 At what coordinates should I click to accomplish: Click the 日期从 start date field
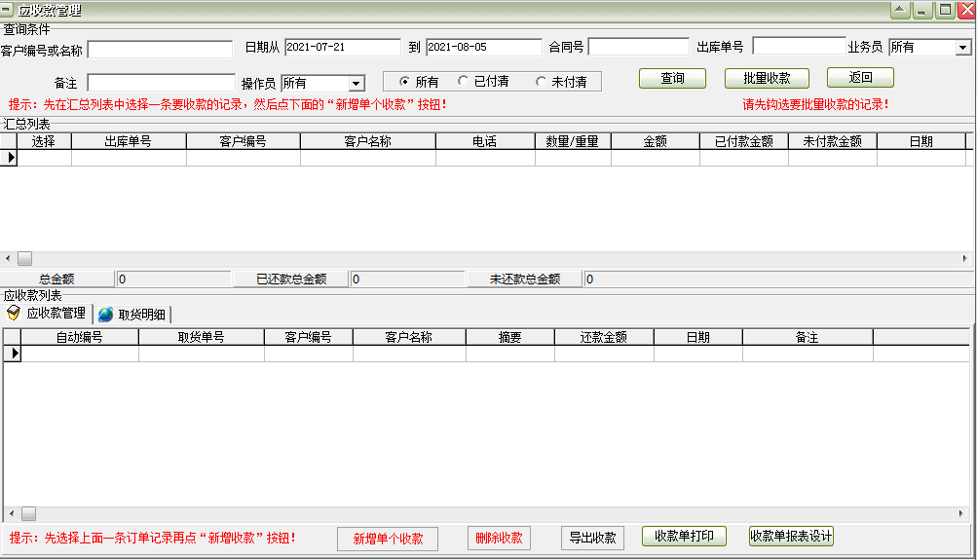click(343, 48)
